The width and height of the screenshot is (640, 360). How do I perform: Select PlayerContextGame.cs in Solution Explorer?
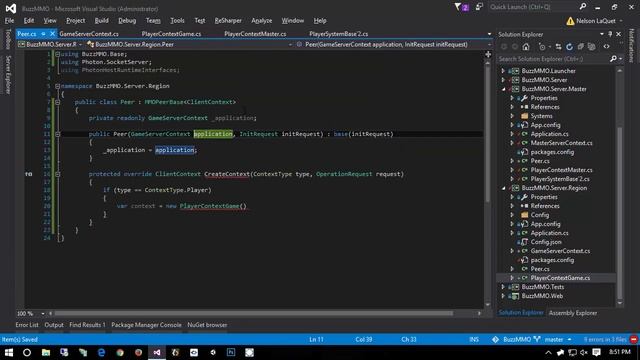(560, 278)
